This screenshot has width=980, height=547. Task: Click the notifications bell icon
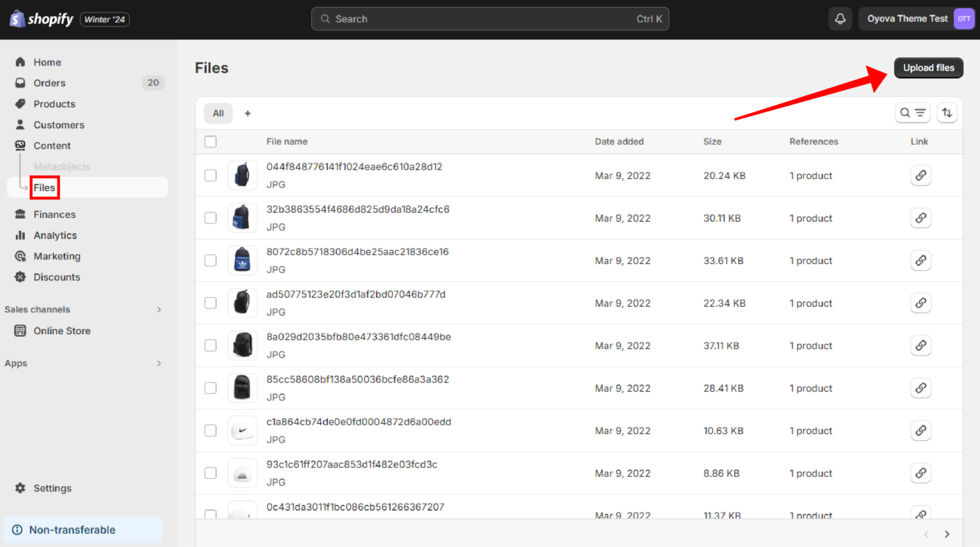tap(840, 18)
